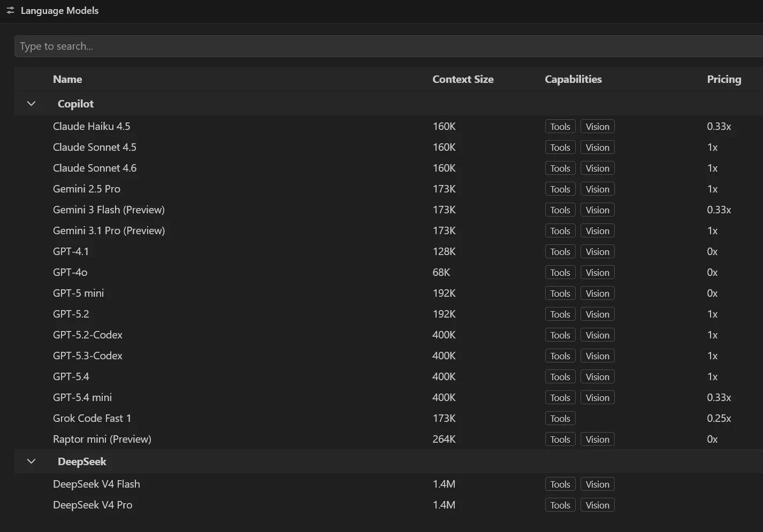Select the GPT-5.2-Codex model name
The height and width of the screenshot is (532, 763).
coord(88,335)
